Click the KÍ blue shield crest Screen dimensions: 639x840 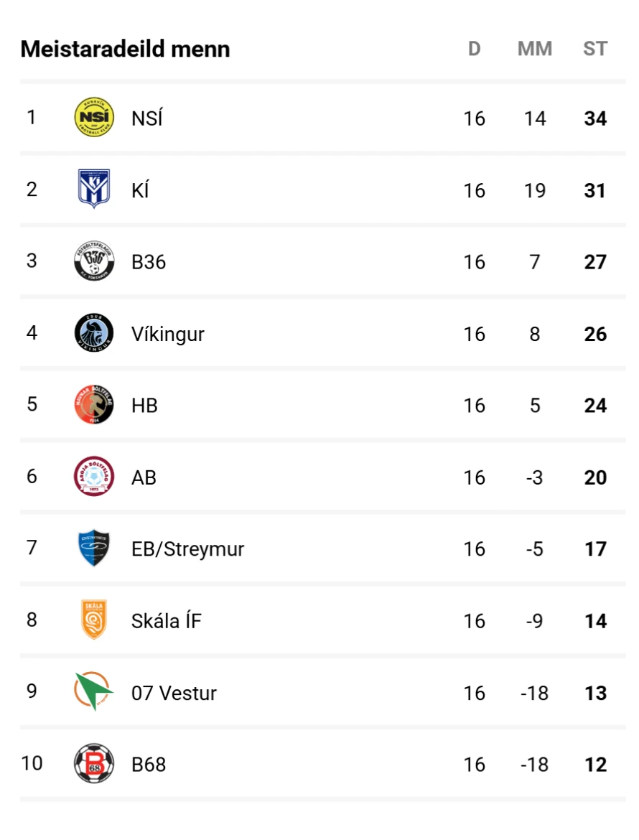[x=94, y=189]
